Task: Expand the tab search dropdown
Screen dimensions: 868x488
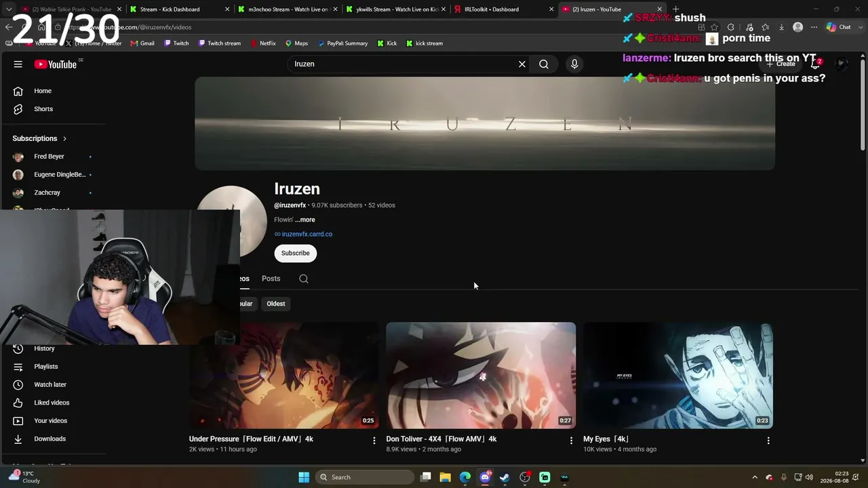Action: click(x=8, y=9)
